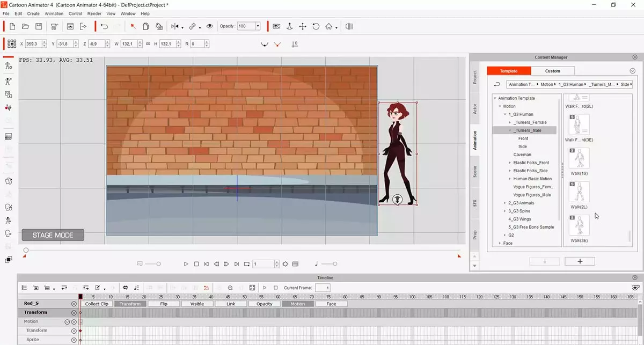Click the timeline zoom out magnifier
The image size is (644, 345).
click(230, 288)
